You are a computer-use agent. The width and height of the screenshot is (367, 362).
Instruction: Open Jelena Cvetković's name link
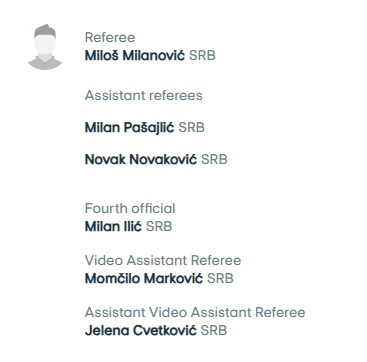pos(141,331)
